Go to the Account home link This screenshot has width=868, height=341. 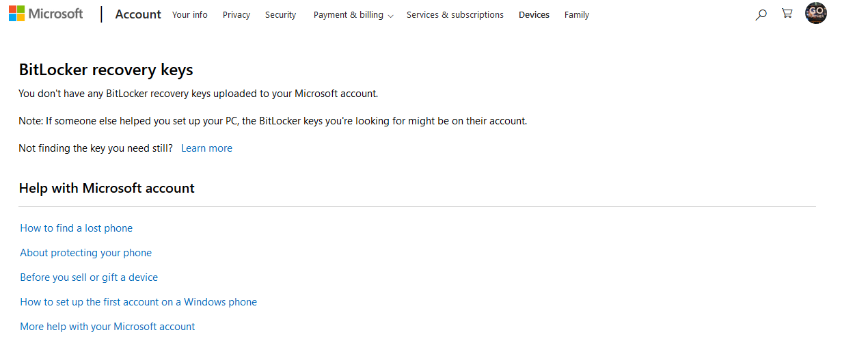138,14
